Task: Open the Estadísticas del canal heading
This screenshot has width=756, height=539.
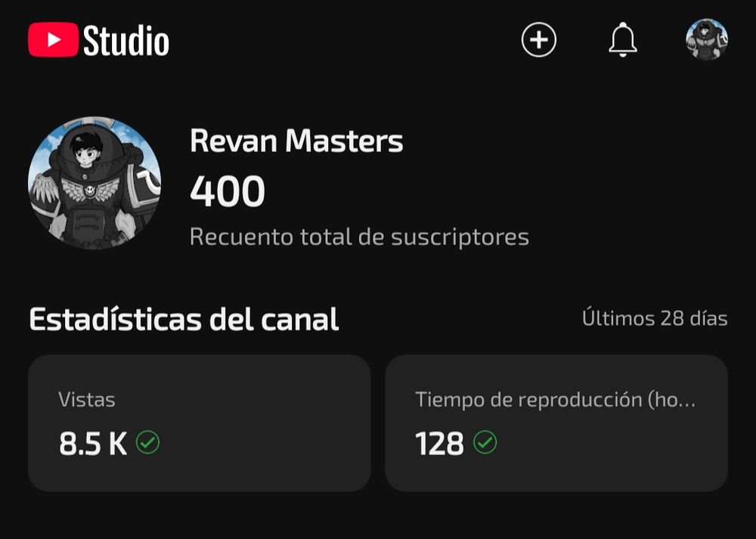Action: coord(184,319)
